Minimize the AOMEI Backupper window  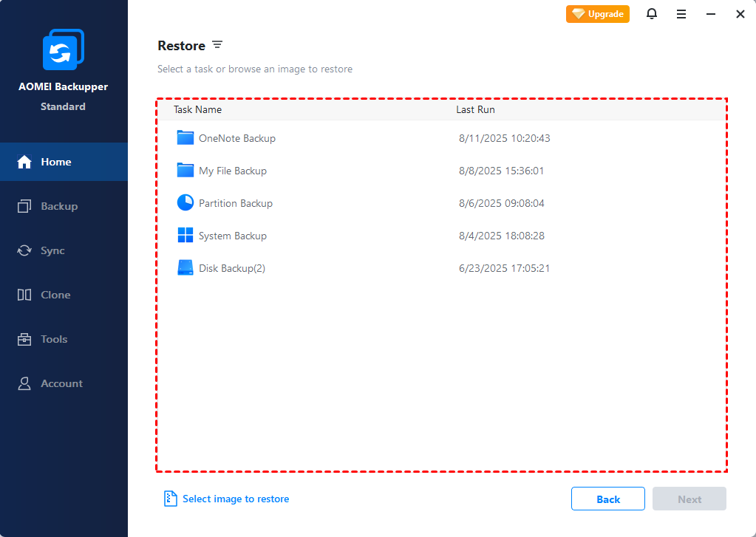point(711,15)
